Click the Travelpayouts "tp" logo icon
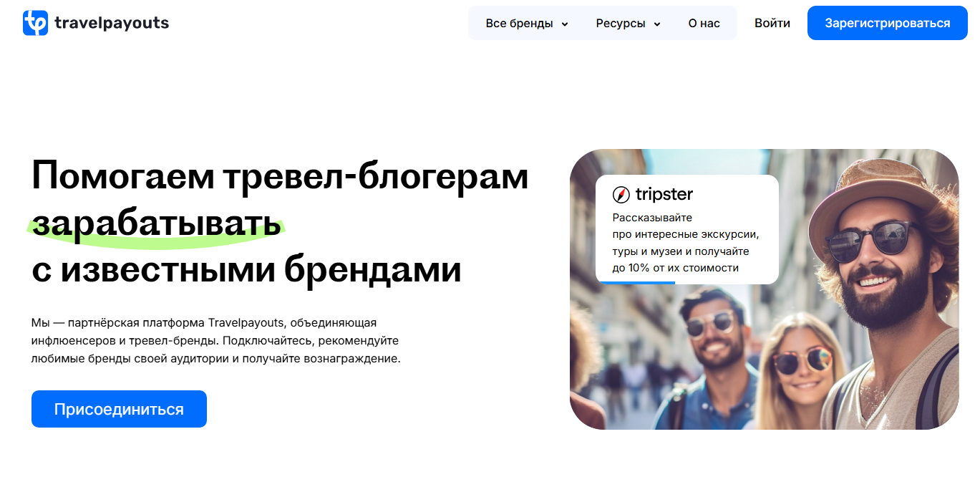The image size is (980, 477). tap(34, 22)
